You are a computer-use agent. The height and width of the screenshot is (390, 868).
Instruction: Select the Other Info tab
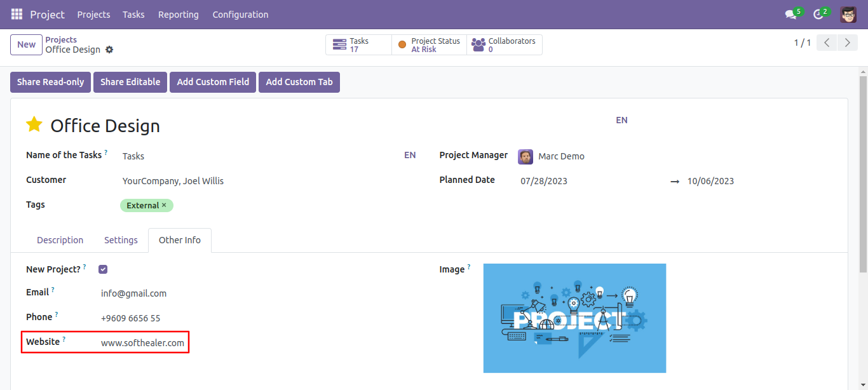180,240
